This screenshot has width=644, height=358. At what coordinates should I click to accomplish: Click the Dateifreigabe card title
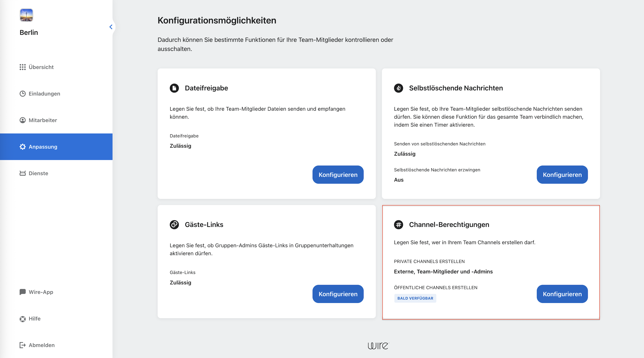point(206,88)
